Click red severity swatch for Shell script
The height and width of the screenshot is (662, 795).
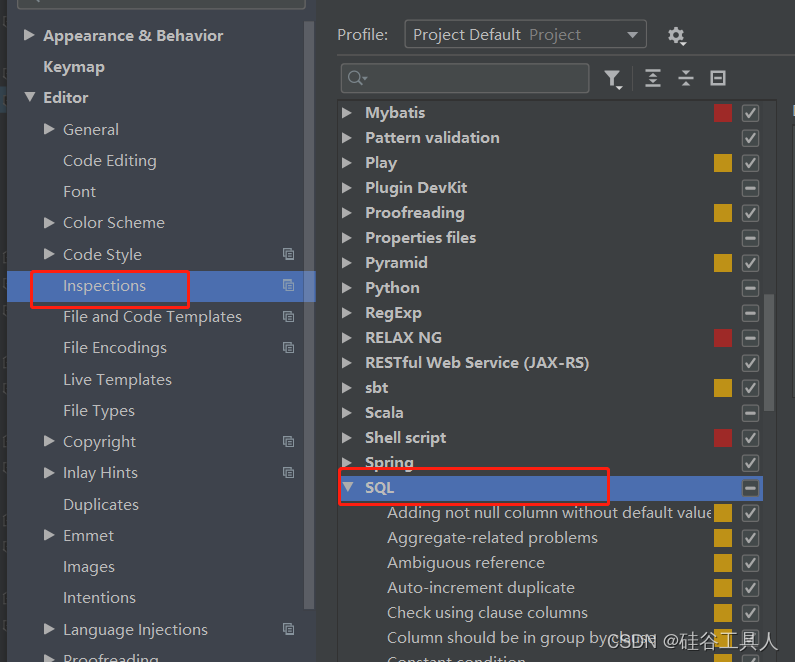722,438
